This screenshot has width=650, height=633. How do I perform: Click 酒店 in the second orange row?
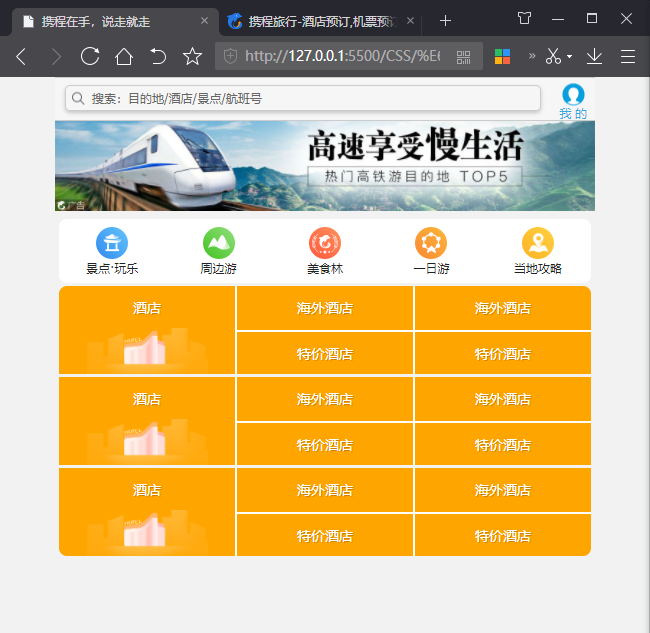pos(147,421)
